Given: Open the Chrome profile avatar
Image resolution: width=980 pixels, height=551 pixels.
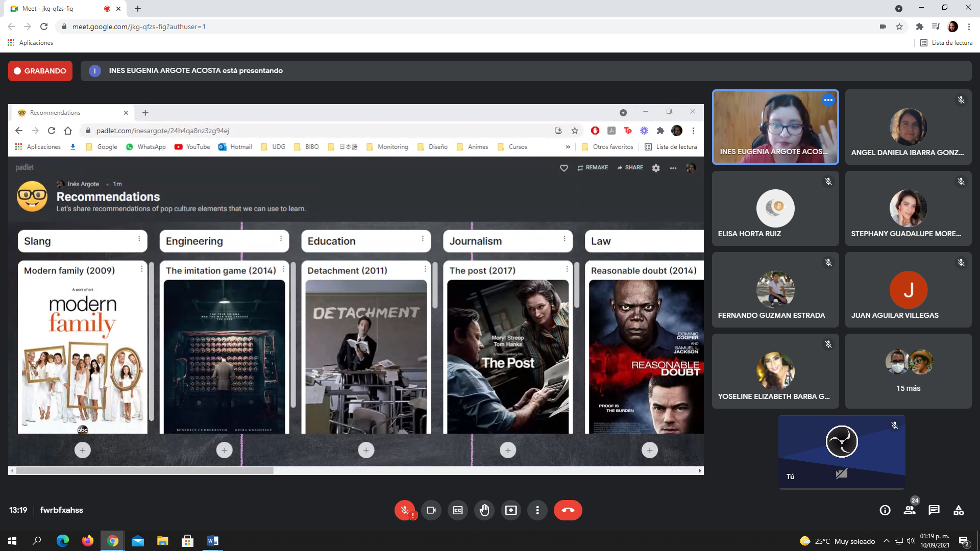Looking at the screenshot, I should pos(952,27).
